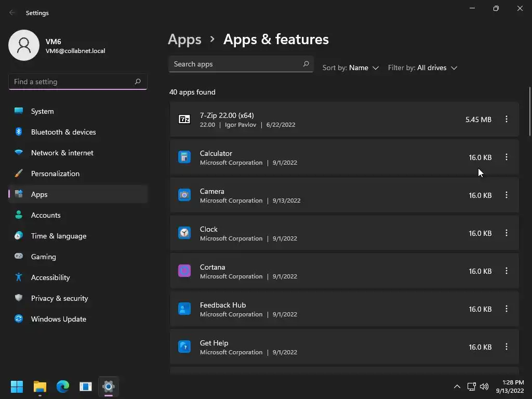Click the Calculator app icon
The width and height of the screenshot is (532, 399).
184,157
